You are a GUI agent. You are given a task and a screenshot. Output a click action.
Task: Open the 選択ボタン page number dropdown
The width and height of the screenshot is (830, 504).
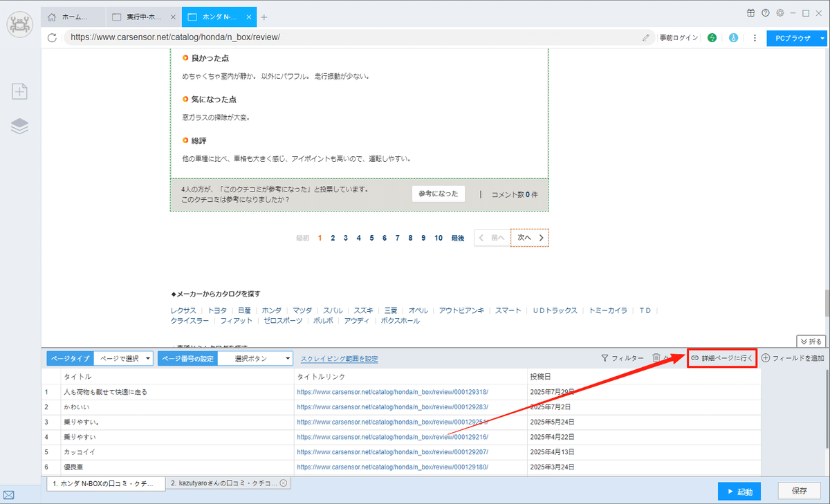256,358
